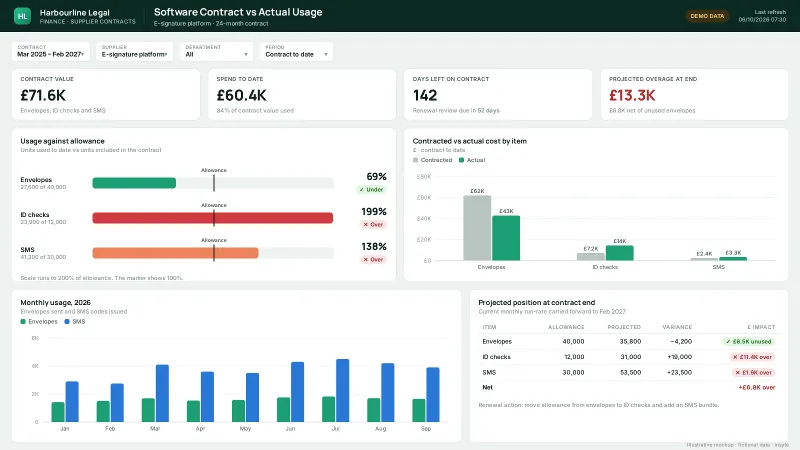This screenshot has height=450, width=800.
Task: Click the VARIANCE column header
Action: coord(677,327)
